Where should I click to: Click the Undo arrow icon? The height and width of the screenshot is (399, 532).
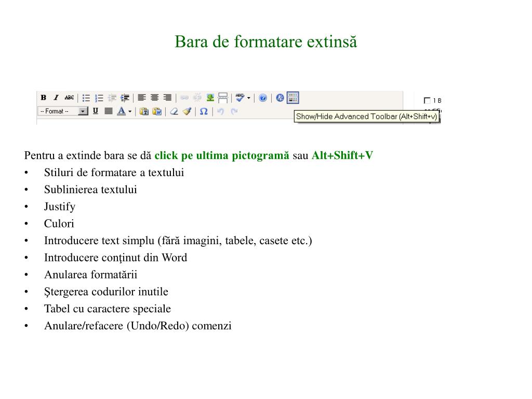point(220,111)
